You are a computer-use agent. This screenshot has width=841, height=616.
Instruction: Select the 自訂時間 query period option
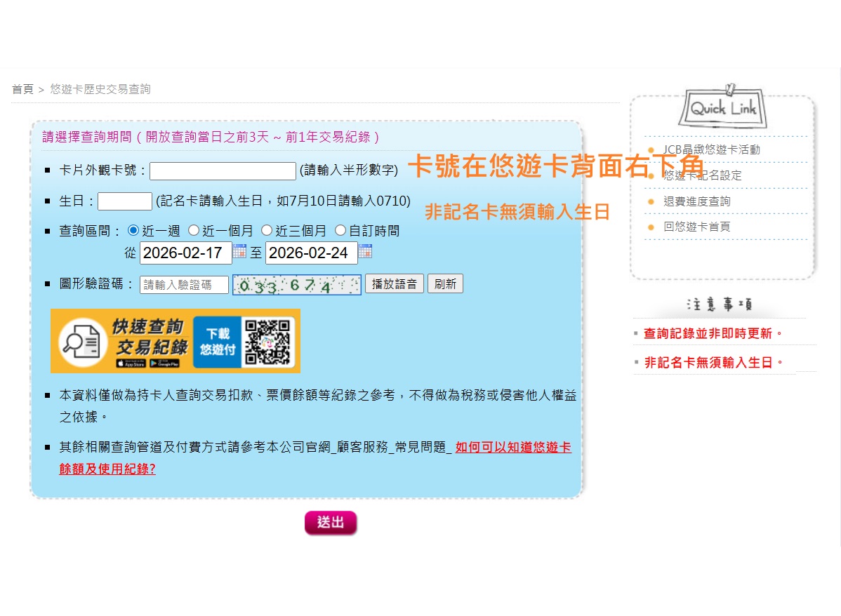pyautogui.click(x=340, y=230)
